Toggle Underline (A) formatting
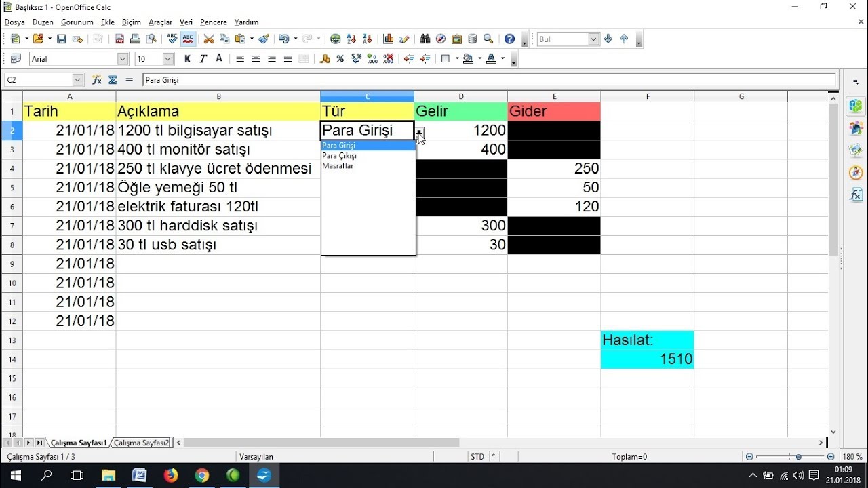Image resolution: width=868 pixels, height=488 pixels. pyautogui.click(x=219, y=59)
